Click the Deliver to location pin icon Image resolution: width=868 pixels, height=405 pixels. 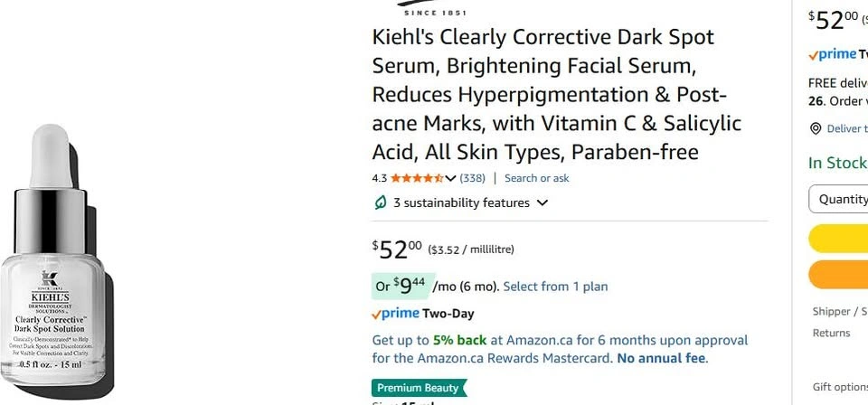pyautogui.click(x=816, y=129)
